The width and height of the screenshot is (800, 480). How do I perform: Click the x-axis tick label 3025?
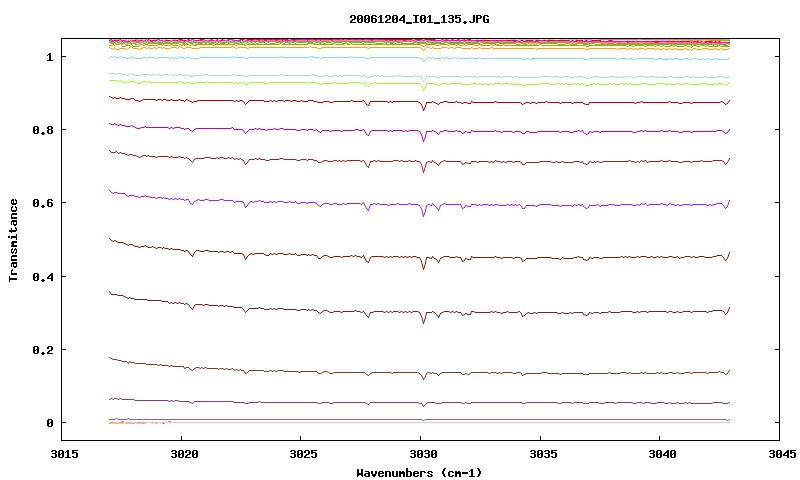click(303, 454)
